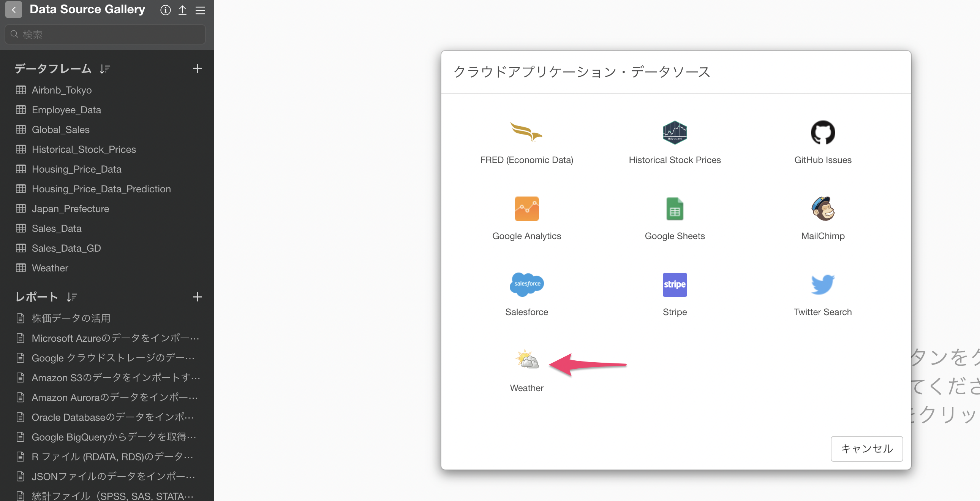Pick the GitHub Issues data source

822,142
